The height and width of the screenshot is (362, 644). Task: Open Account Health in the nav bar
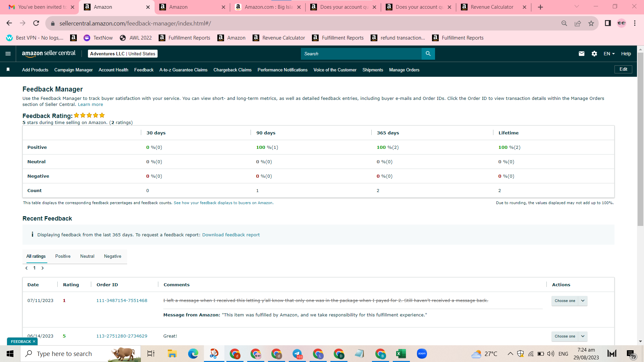point(113,70)
